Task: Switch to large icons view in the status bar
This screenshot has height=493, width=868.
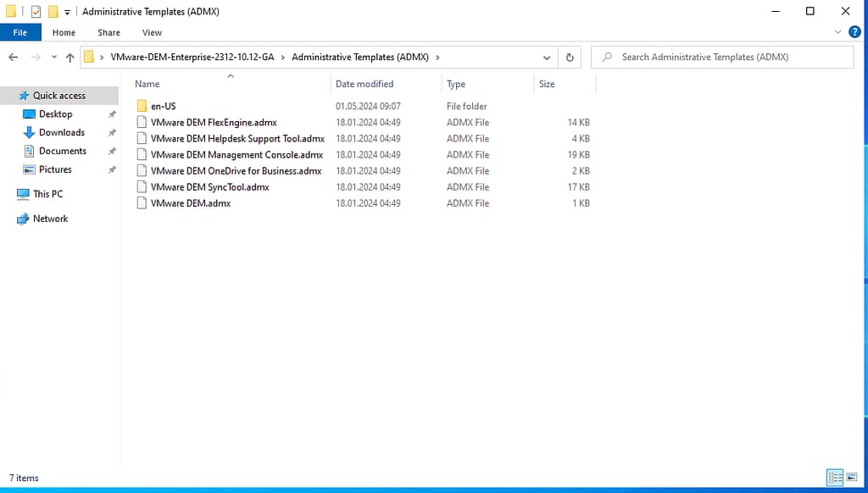Action: click(x=850, y=479)
